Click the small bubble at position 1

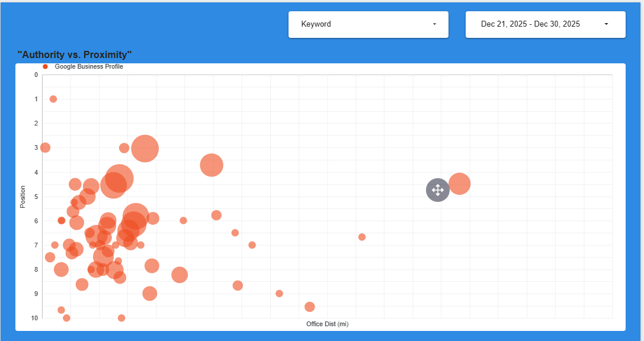coord(53,99)
